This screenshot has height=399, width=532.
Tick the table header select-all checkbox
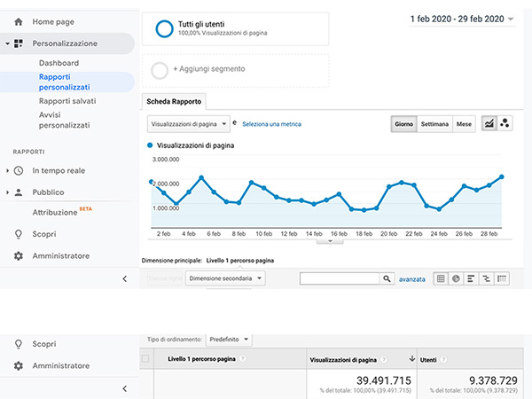click(145, 358)
